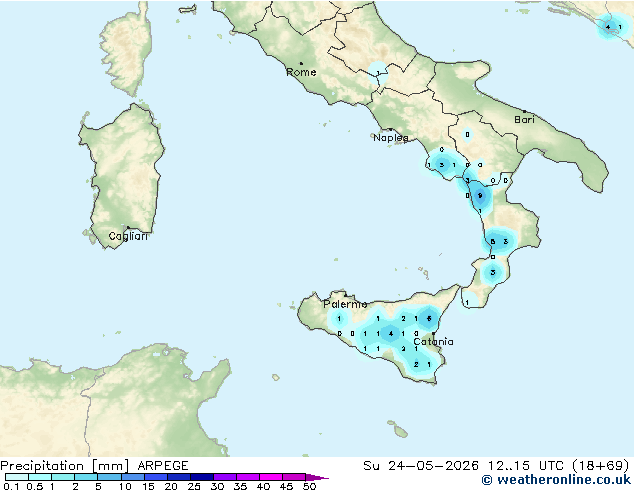This screenshot has width=634, height=490.
Task: Click the precipitation value northwest of Catania
Action: (429, 319)
